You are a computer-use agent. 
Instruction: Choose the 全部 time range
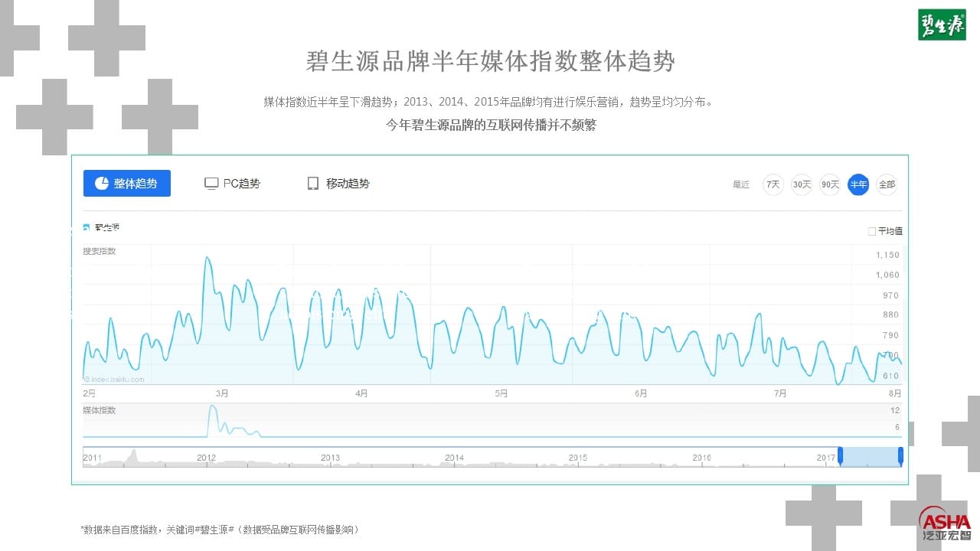[887, 184]
